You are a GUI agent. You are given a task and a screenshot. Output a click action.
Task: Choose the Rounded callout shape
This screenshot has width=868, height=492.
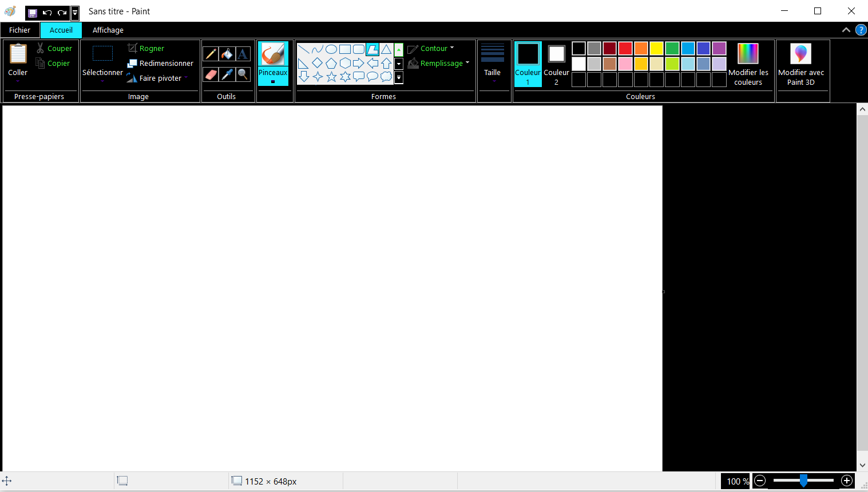359,77
